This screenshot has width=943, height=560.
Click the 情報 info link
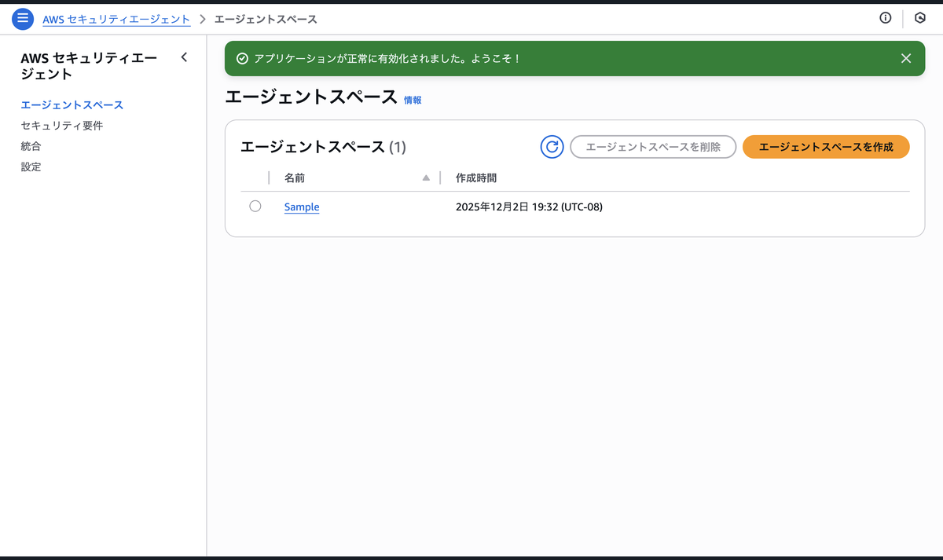click(413, 101)
